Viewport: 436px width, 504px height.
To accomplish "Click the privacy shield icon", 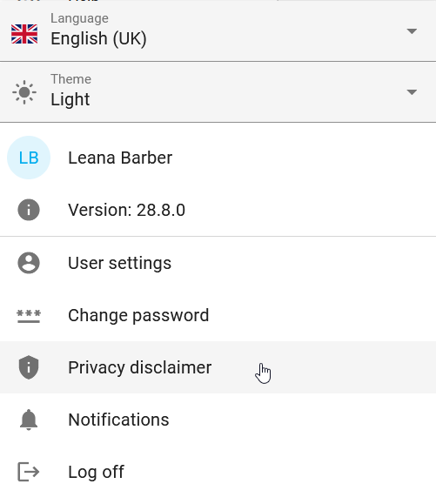I will coord(29,367).
